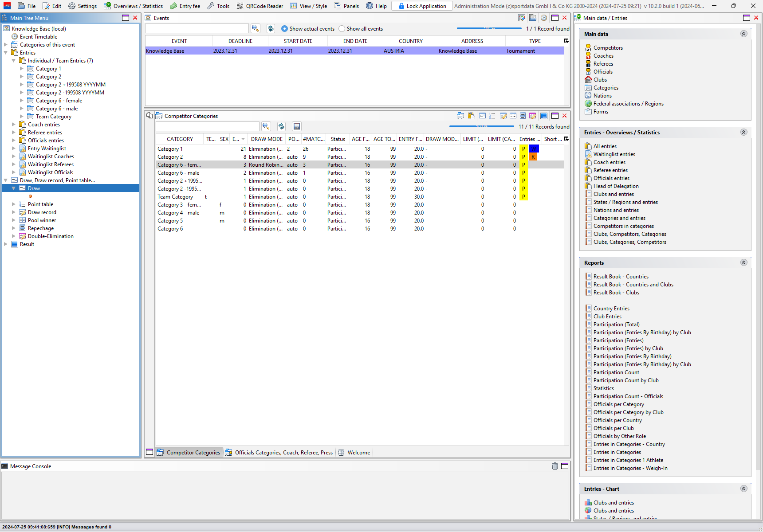Click the blue swatch in Category 1 row
The height and width of the screenshot is (532, 763).
tap(534, 149)
